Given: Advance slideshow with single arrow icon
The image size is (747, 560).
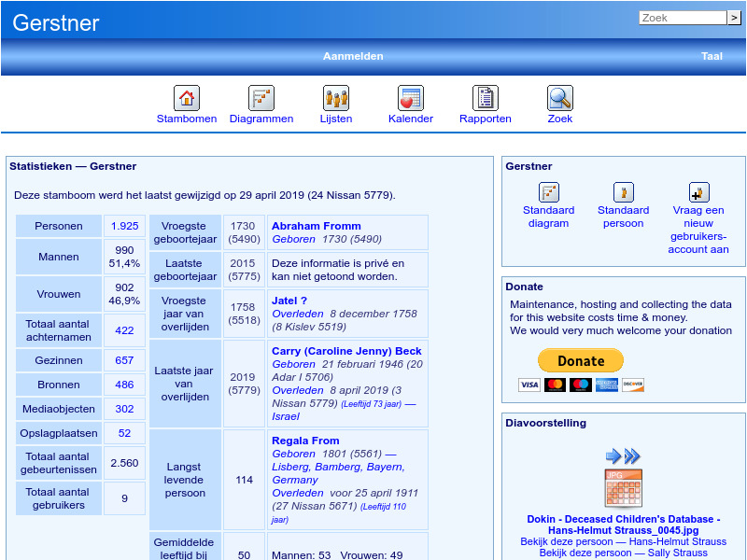Looking at the screenshot, I should 613,455.
